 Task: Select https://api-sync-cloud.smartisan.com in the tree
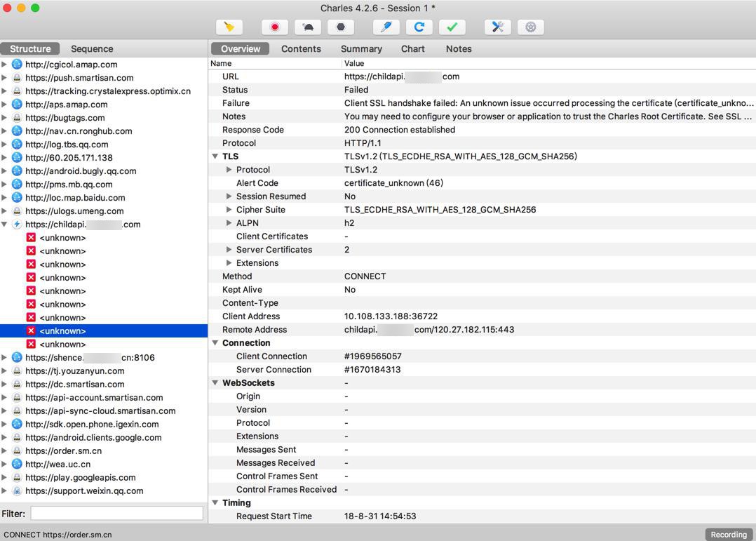[100, 411]
